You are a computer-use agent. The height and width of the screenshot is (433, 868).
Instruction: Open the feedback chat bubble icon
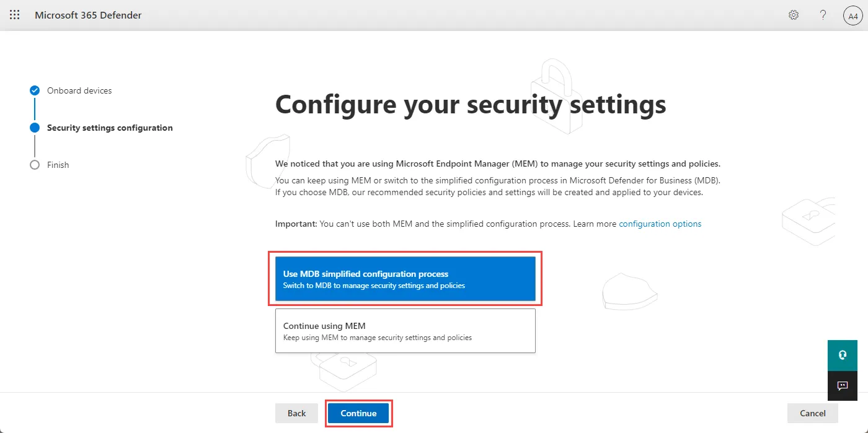(x=843, y=385)
